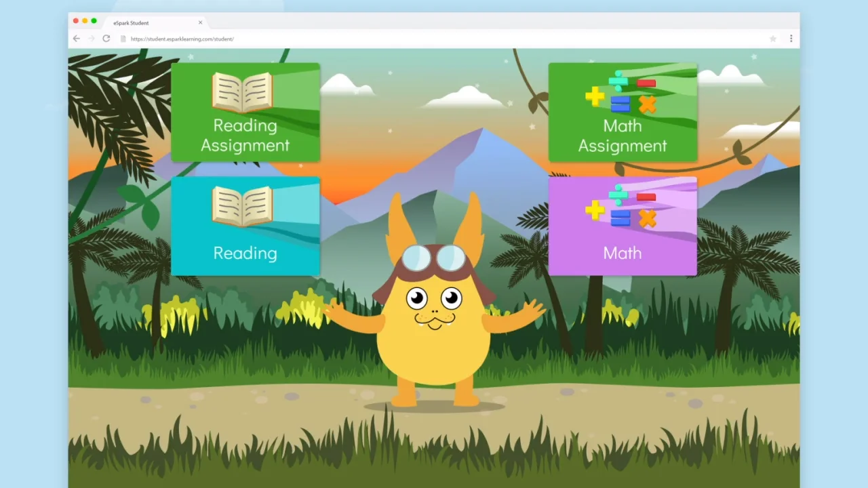Close the eSpark Student tab
This screenshot has width=868, height=488.
200,22
